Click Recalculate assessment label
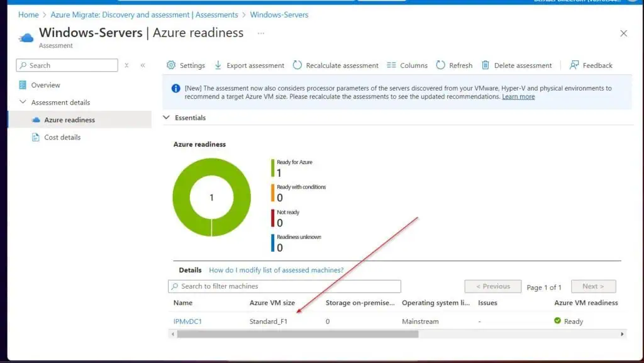Image resolution: width=644 pixels, height=363 pixels. 342,65
